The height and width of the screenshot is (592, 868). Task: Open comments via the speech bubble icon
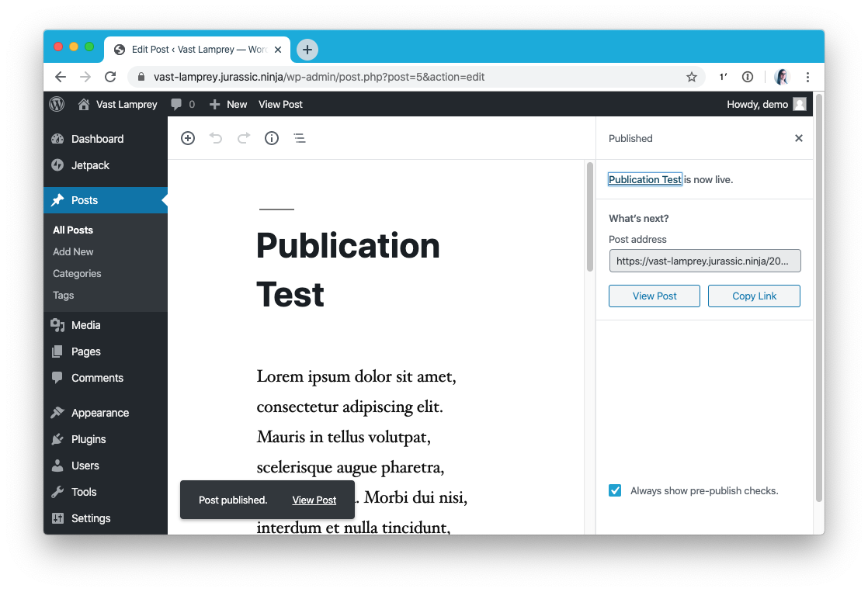178,104
